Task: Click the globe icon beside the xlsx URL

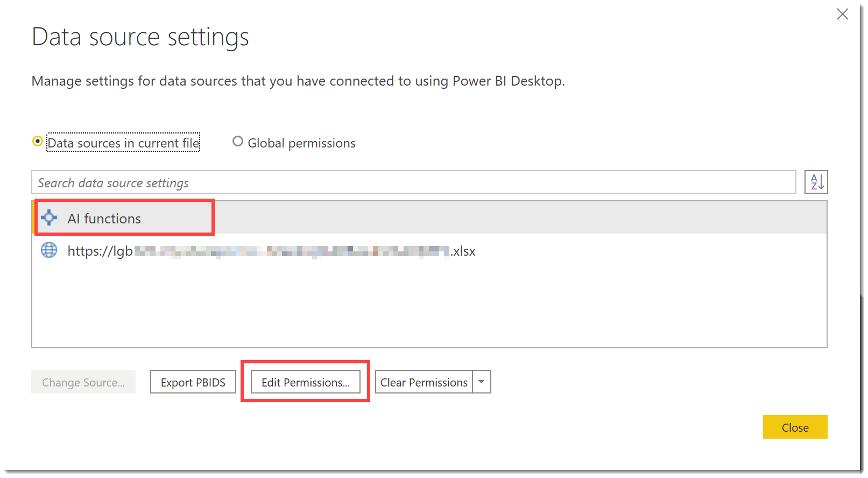Action: pyautogui.click(x=49, y=250)
